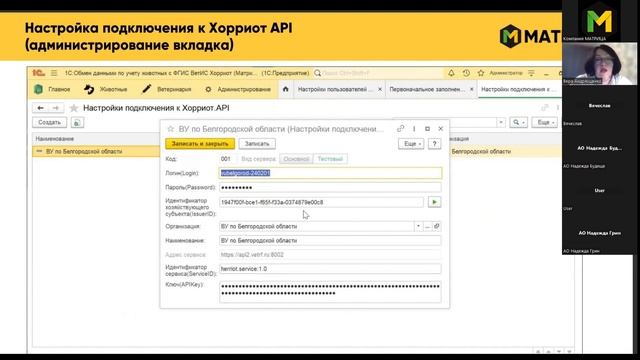Screen dimensions: 640x360
Task: Click the ServiceID field herriot.service:1.0
Action: tap(330, 269)
